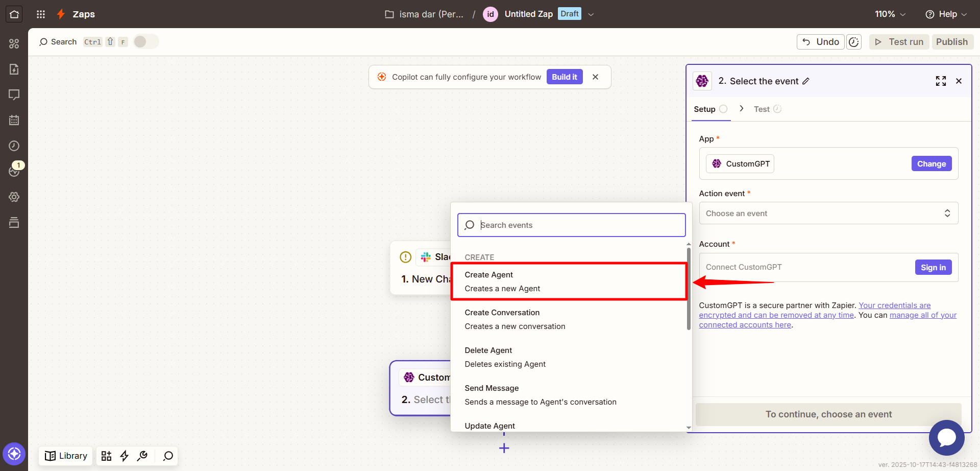980x471 pixels.
Task: Open the 110% zoom dropdown
Action: [x=890, y=14]
